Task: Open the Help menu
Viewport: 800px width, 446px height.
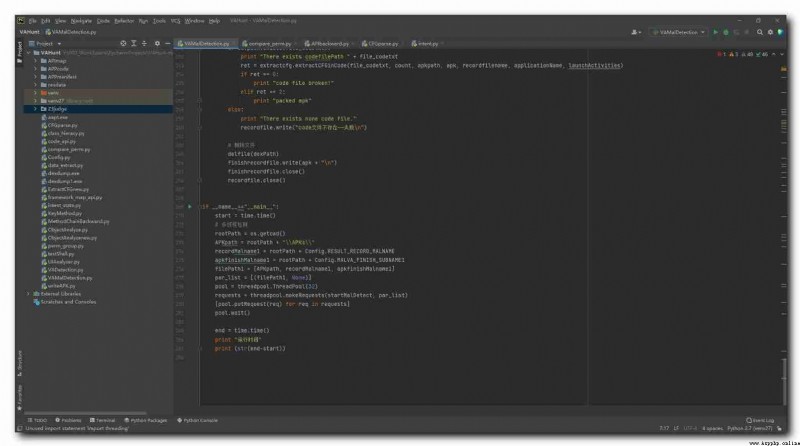Action: [214, 21]
